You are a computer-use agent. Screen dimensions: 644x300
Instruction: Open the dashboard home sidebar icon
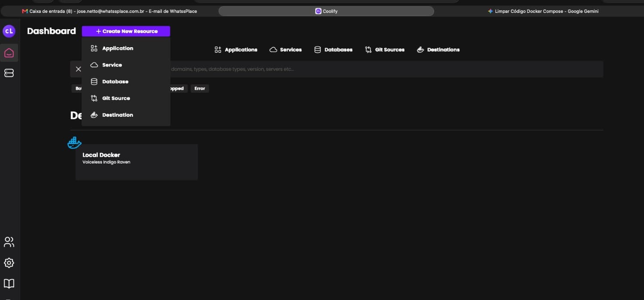[x=9, y=53]
